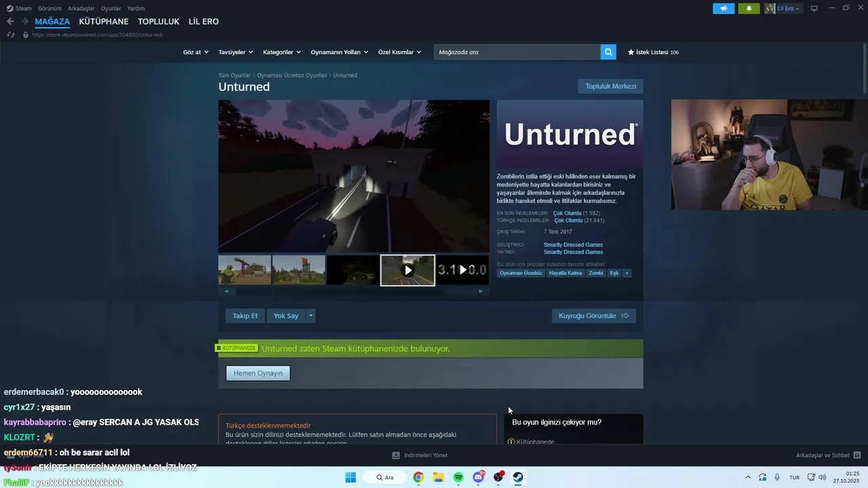Click the Yok Say button
This screenshot has width=868, height=488.
[x=285, y=316]
